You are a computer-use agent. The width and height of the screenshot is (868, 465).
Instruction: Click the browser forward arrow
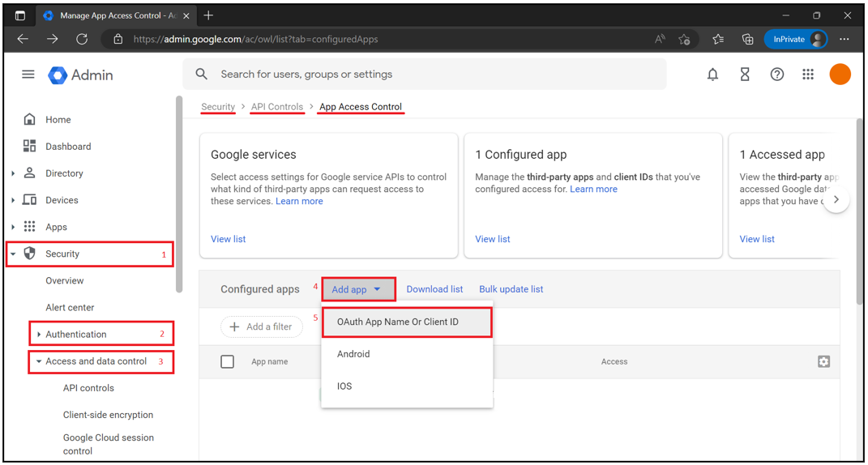[52, 39]
